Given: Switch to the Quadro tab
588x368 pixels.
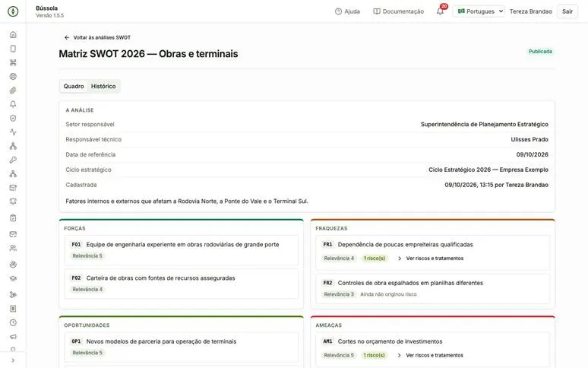Looking at the screenshot, I should (x=74, y=86).
